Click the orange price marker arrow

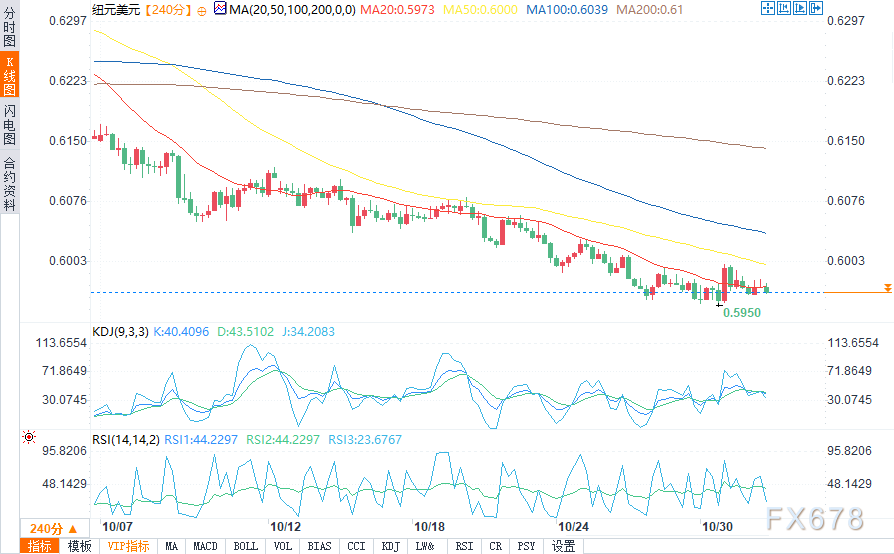[x=888, y=288]
